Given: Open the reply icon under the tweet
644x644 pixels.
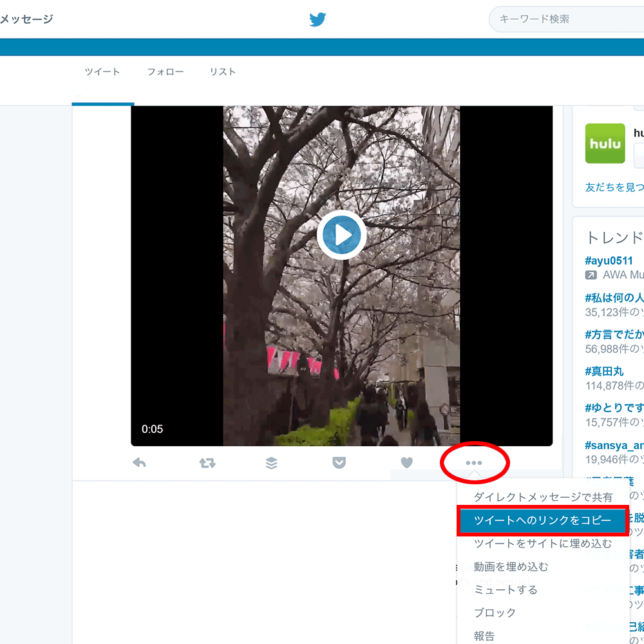Looking at the screenshot, I should pyautogui.click(x=139, y=462).
